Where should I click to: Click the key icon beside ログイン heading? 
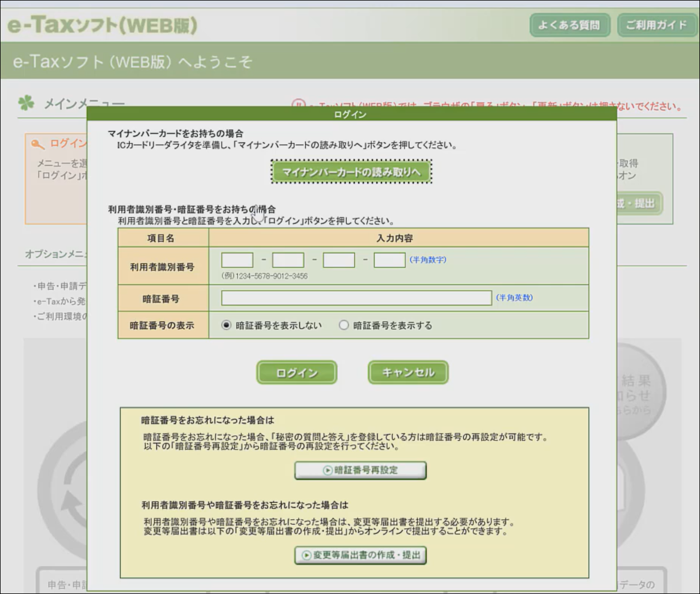(38, 145)
